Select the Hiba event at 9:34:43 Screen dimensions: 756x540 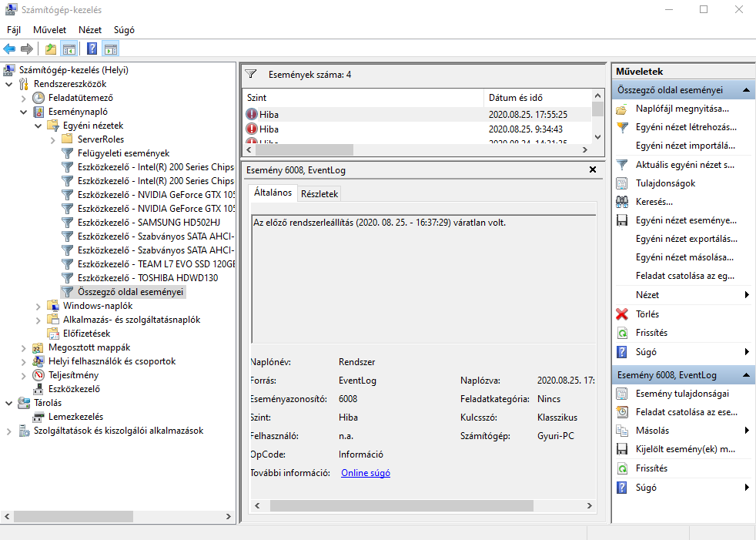pyautogui.click(x=417, y=129)
